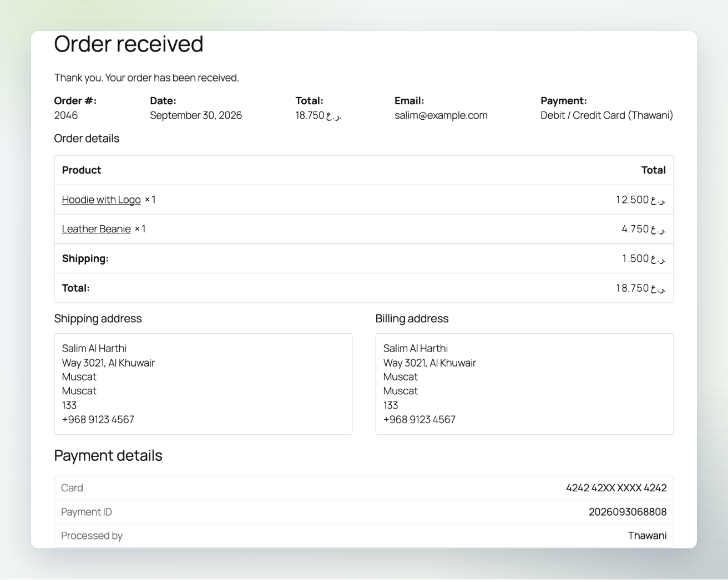Image resolution: width=728 pixels, height=580 pixels.
Task: Click the email salim@example.com
Action: click(441, 115)
